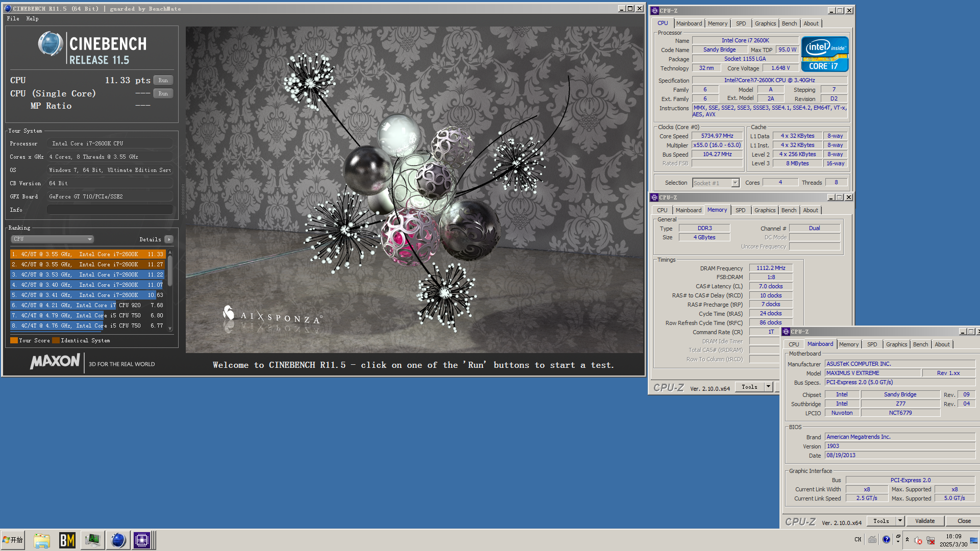Click the top CPU-Z window title icon
Image resolution: width=980 pixels, height=551 pixels.
tap(655, 10)
